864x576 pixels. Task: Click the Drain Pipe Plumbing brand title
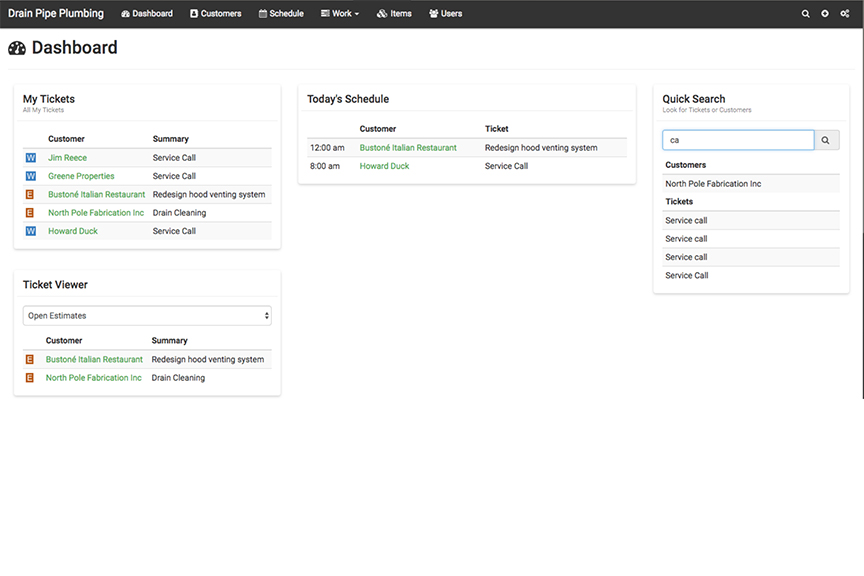tap(56, 14)
